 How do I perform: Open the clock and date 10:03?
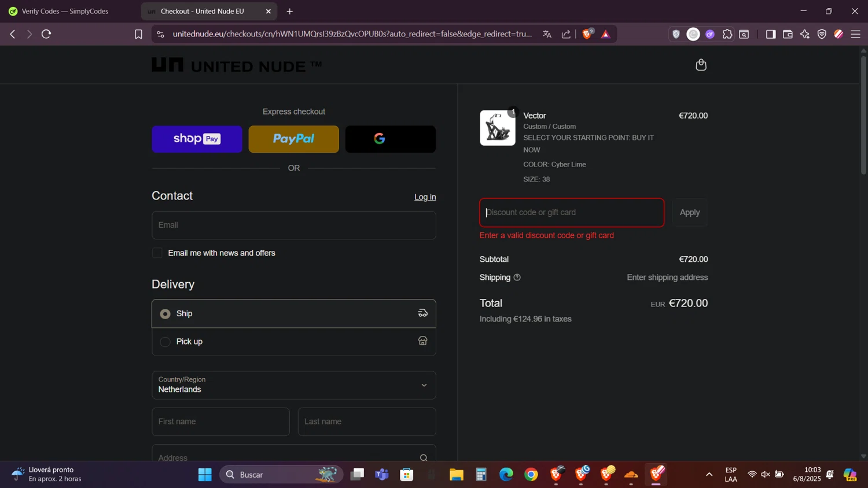click(807, 475)
